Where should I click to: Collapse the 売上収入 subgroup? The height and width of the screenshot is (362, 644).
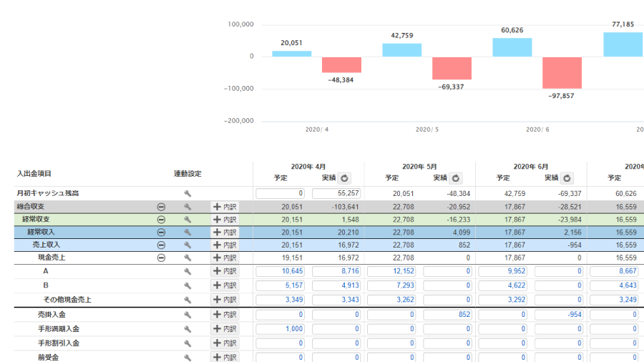(x=161, y=245)
